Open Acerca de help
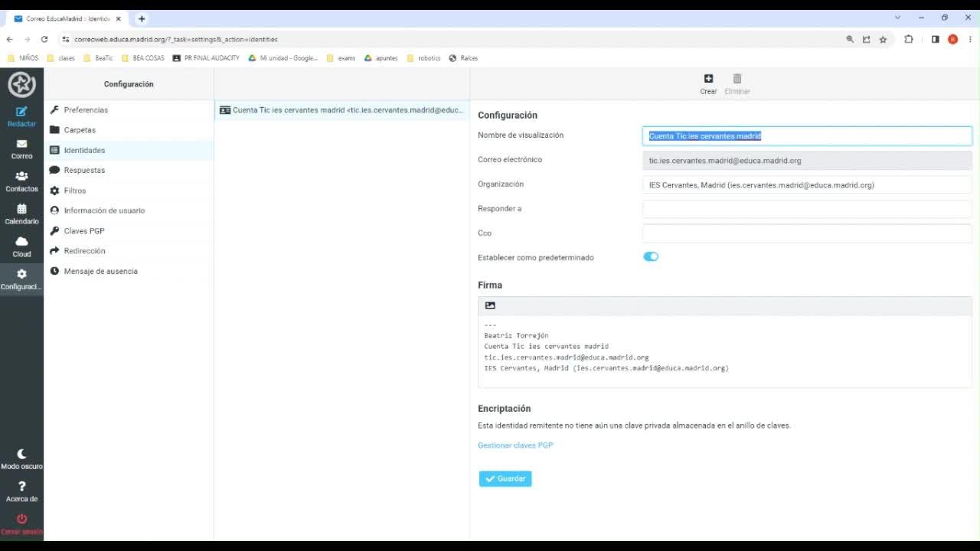The width and height of the screenshot is (980, 551). tap(21, 491)
